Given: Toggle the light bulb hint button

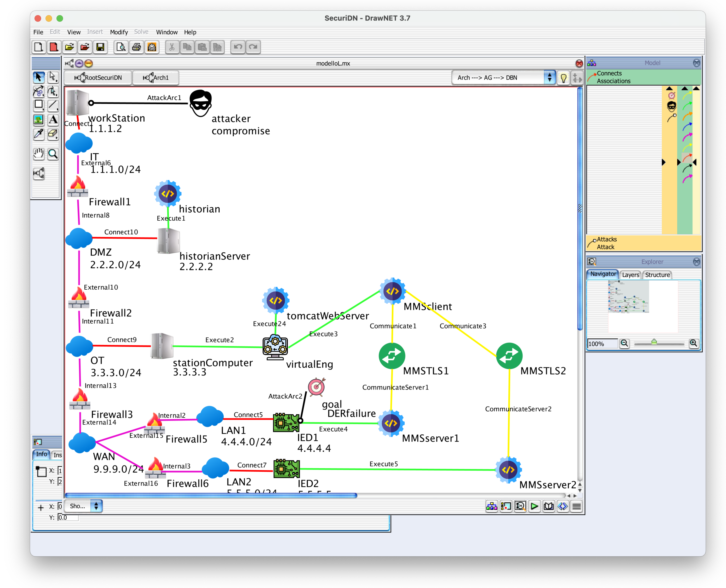Looking at the screenshot, I should tap(563, 78).
